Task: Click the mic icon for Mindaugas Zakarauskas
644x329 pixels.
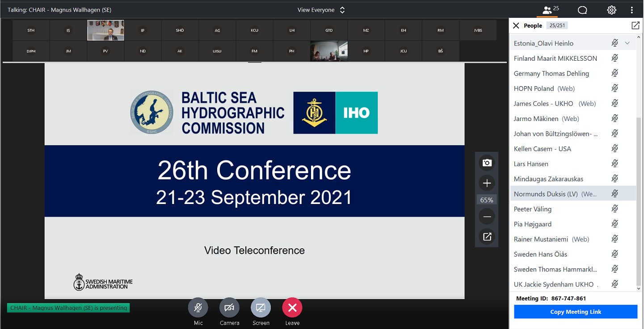Action: tap(615, 179)
